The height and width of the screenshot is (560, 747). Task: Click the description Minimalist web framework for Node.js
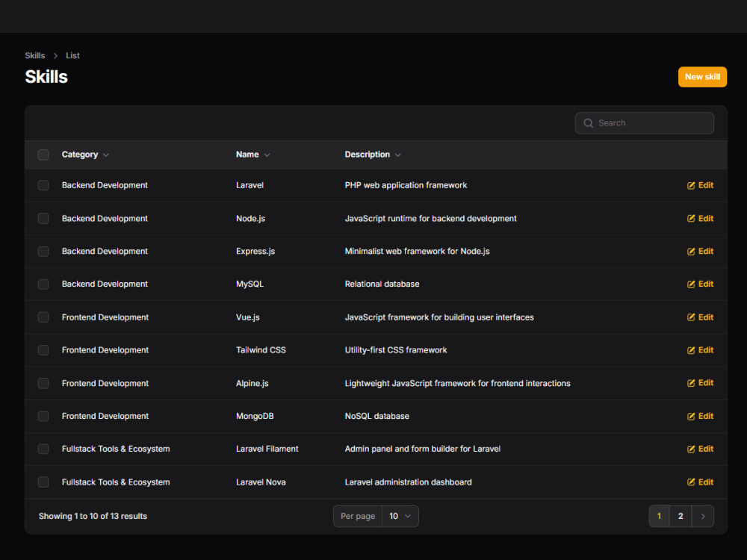click(417, 252)
